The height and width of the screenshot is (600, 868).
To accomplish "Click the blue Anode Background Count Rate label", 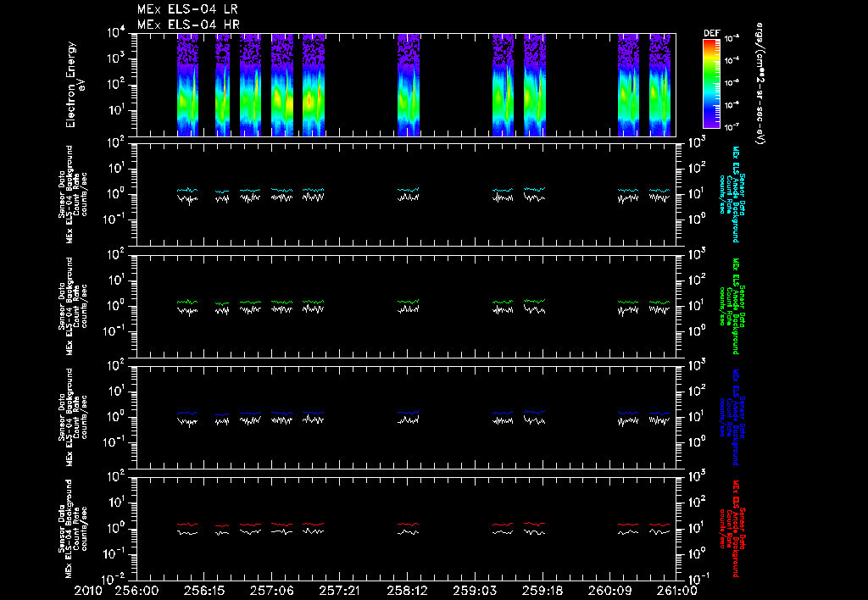I will coord(732,417).
